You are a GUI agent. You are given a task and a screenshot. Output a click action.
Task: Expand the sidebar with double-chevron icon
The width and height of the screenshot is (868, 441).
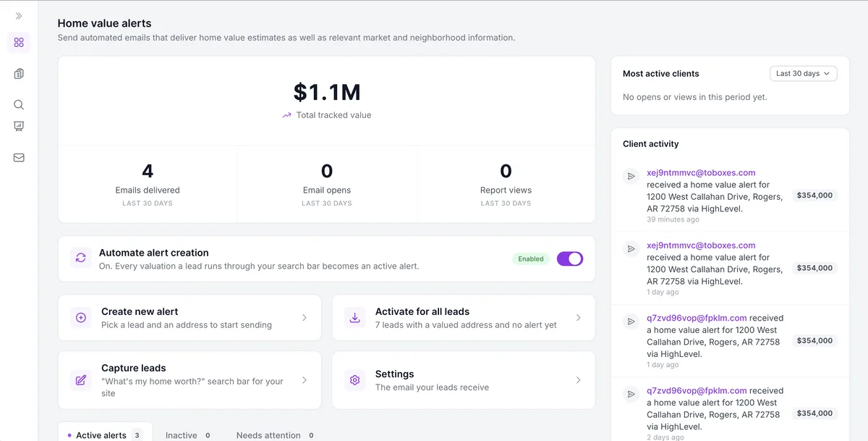click(x=19, y=16)
